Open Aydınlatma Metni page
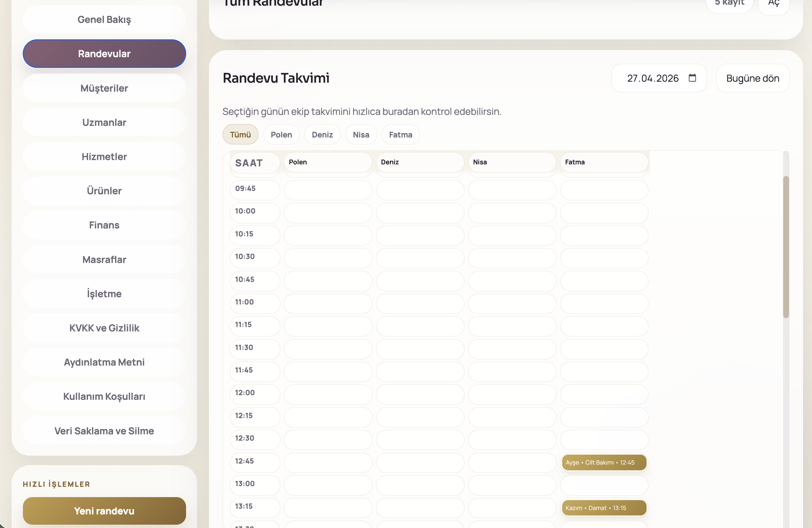The height and width of the screenshot is (528, 812). (x=104, y=362)
